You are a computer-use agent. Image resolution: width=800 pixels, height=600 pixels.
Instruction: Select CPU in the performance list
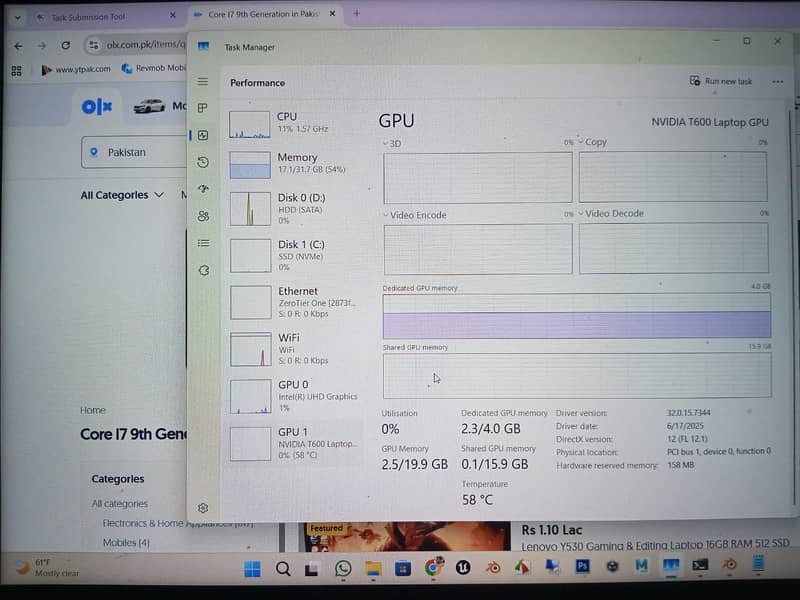(x=295, y=123)
